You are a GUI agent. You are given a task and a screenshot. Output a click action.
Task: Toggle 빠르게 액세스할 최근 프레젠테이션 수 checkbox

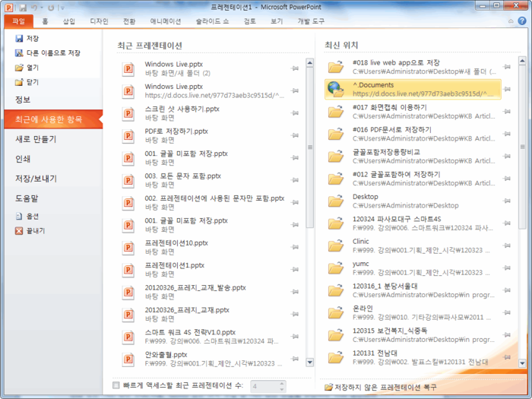tap(116, 385)
